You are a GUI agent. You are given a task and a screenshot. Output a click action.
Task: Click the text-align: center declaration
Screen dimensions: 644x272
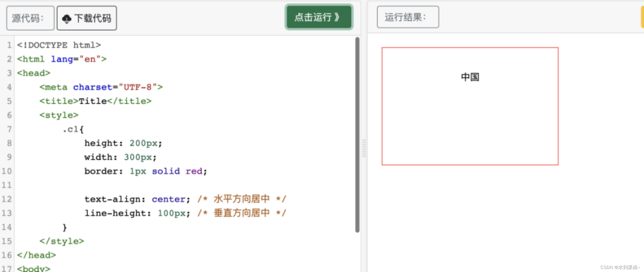137,199
